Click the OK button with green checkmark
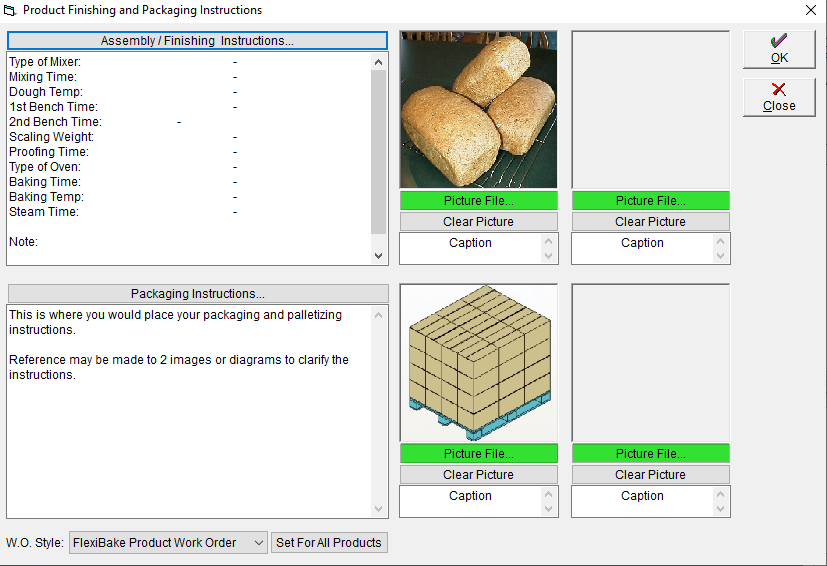This screenshot has height=566, width=827. 779,50
